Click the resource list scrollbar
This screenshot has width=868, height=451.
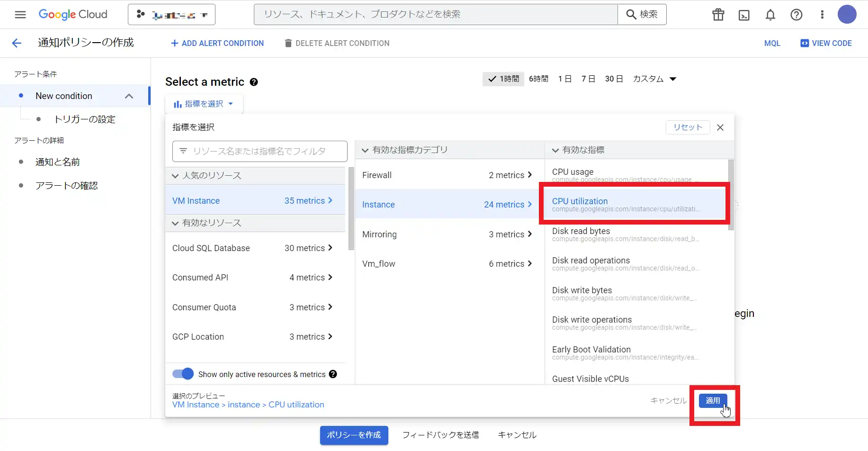pos(351,208)
